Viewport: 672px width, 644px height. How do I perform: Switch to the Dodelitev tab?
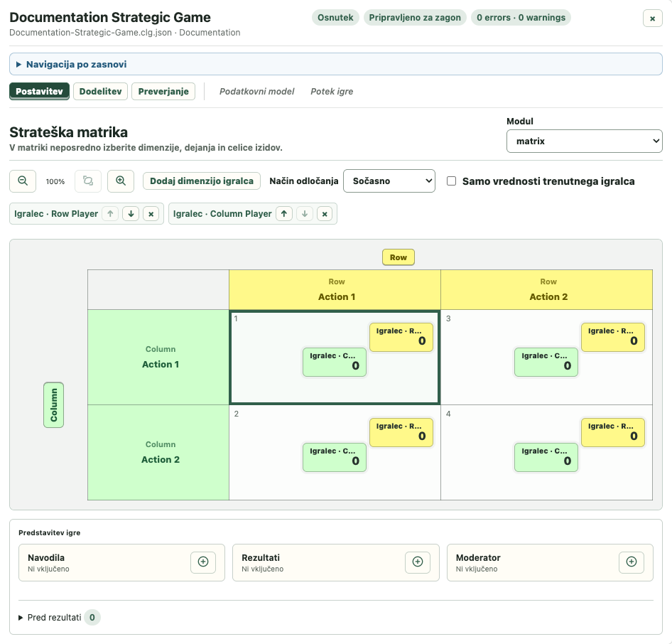click(x=100, y=91)
